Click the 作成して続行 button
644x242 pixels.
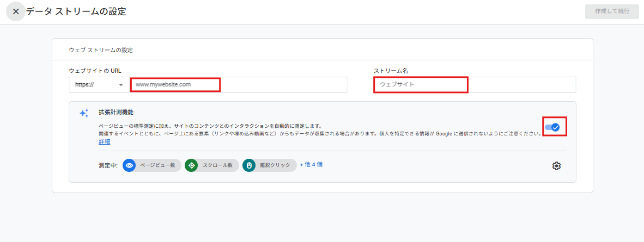[x=612, y=11]
